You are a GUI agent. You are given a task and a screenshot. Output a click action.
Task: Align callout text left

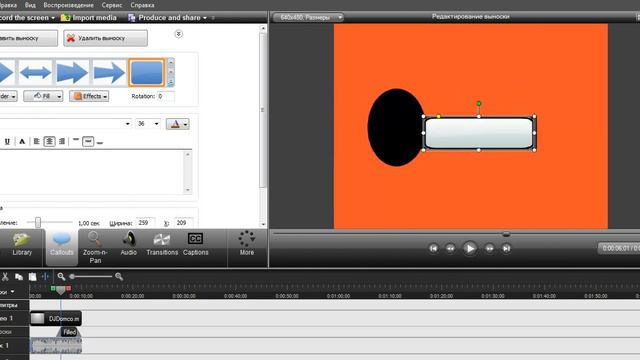click(36, 142)
